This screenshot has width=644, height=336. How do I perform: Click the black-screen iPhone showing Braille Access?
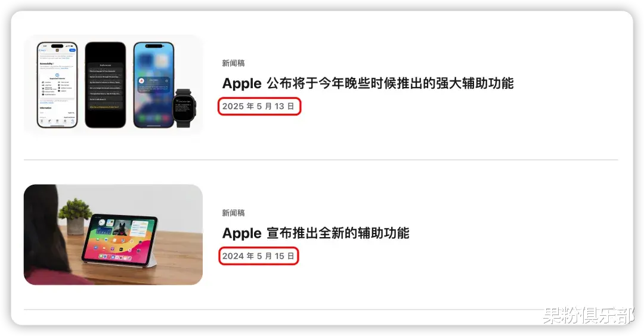coord(105,85)
